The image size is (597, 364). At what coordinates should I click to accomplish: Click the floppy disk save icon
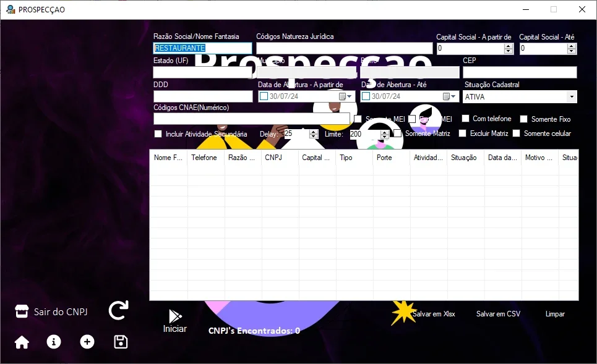[121, 342]
